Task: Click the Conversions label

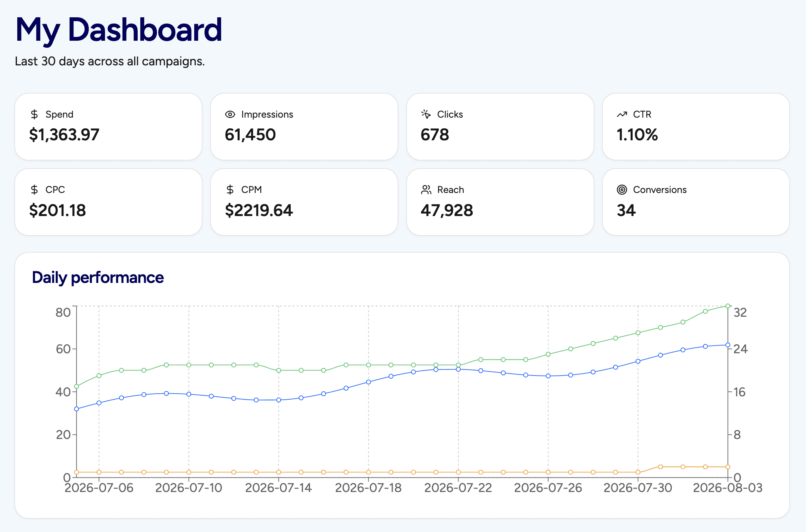Action: (660, 190)
